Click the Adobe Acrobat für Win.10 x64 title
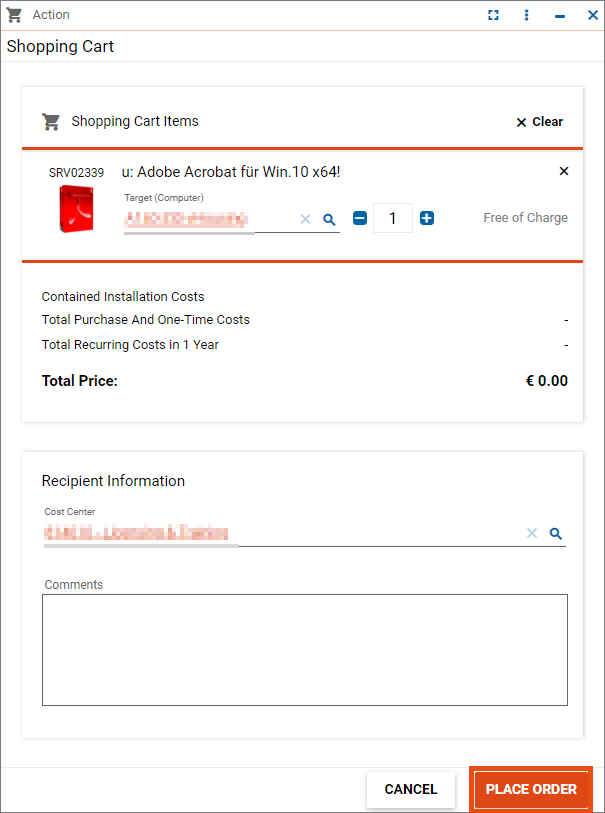 pos(231,172)
